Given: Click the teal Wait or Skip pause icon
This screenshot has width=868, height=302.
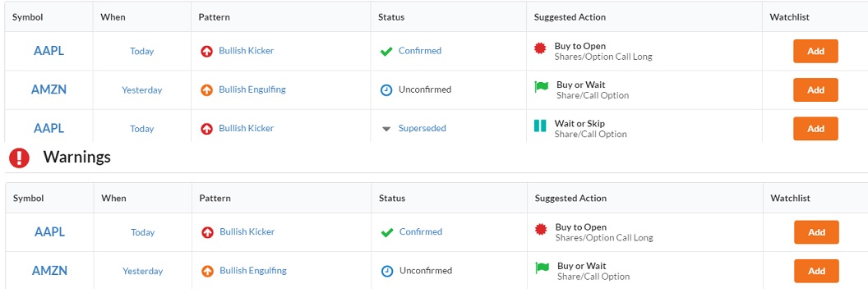Looking at the screenshot, I should (x=540, y=126).
